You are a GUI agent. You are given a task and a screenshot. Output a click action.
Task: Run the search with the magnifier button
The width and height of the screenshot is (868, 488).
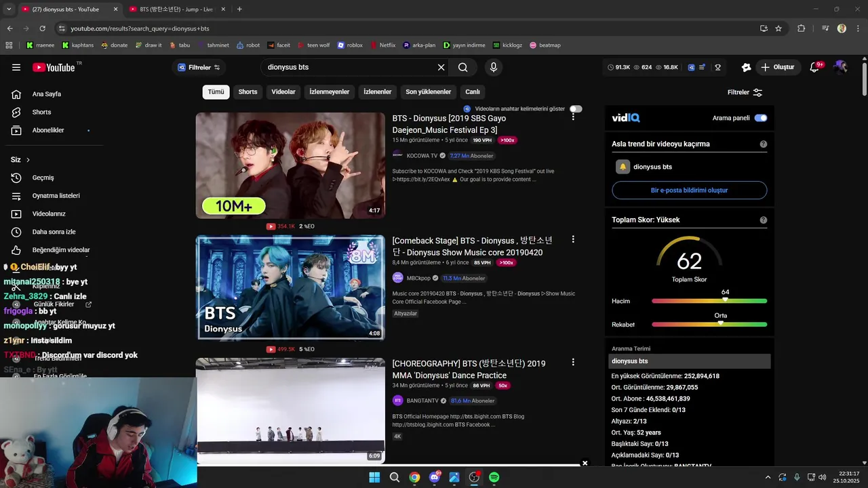tap(462, 67)
